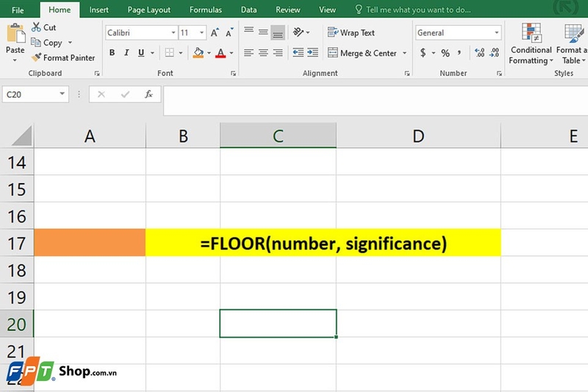Expand the Borders options arrow
Image resolution: width=588 pixels, height=392 pixels.
pos(180,53)
